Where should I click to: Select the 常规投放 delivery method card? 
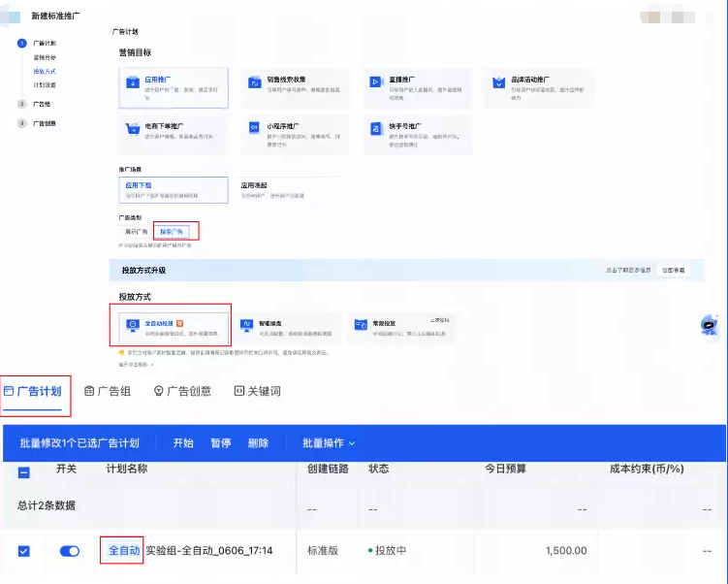click(x=401, y=327)
